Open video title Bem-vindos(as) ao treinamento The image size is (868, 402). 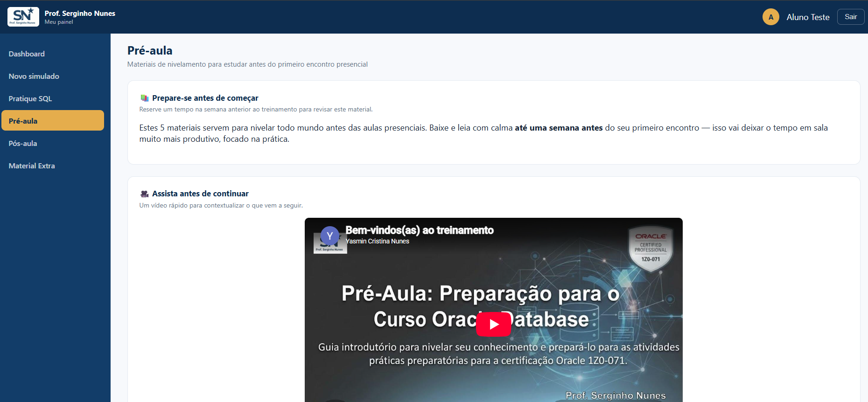pyautogui.click(x=420, y=230)
